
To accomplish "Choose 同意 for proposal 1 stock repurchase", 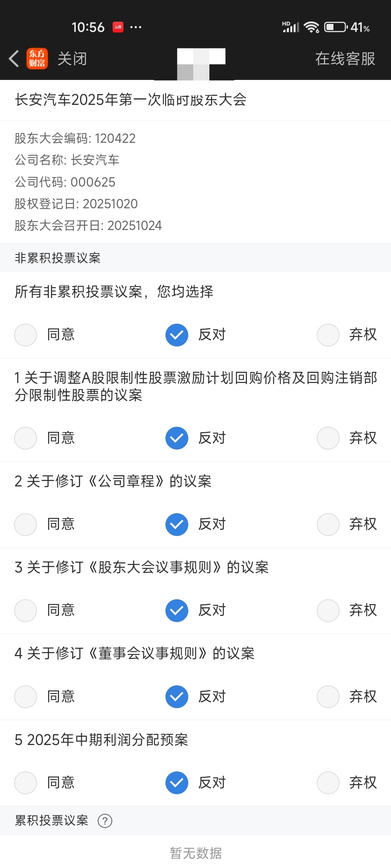I will [x=26, y=438].
